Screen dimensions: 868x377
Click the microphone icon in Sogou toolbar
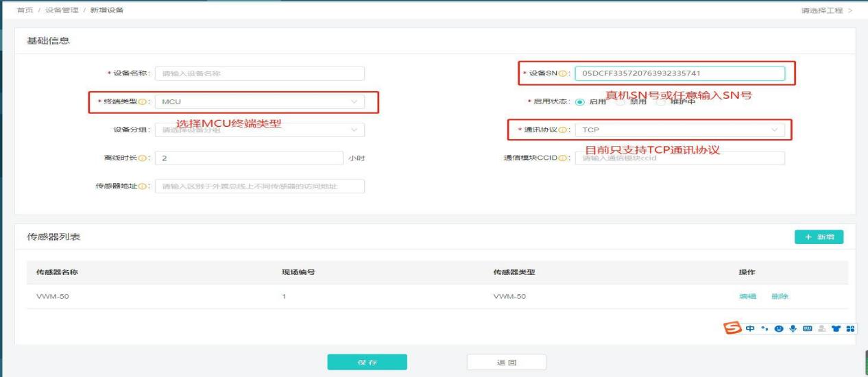click(793, 329)
